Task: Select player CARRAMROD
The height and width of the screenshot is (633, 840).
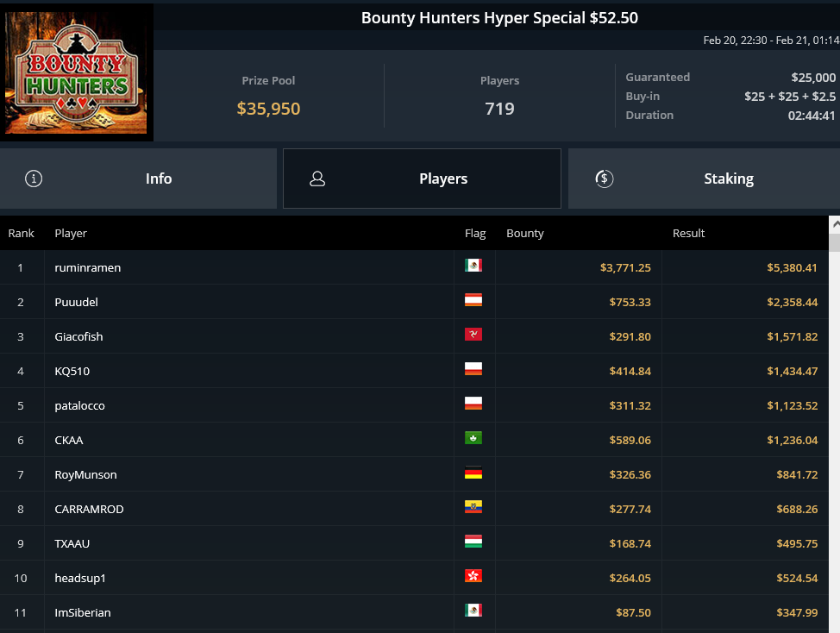Action: click(89, 510)
